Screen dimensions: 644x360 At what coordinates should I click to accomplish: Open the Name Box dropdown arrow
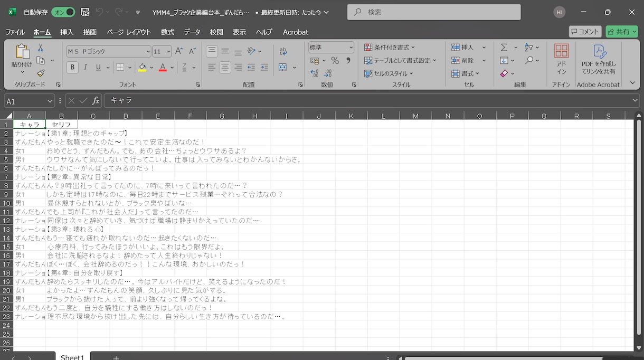[50, 101]
